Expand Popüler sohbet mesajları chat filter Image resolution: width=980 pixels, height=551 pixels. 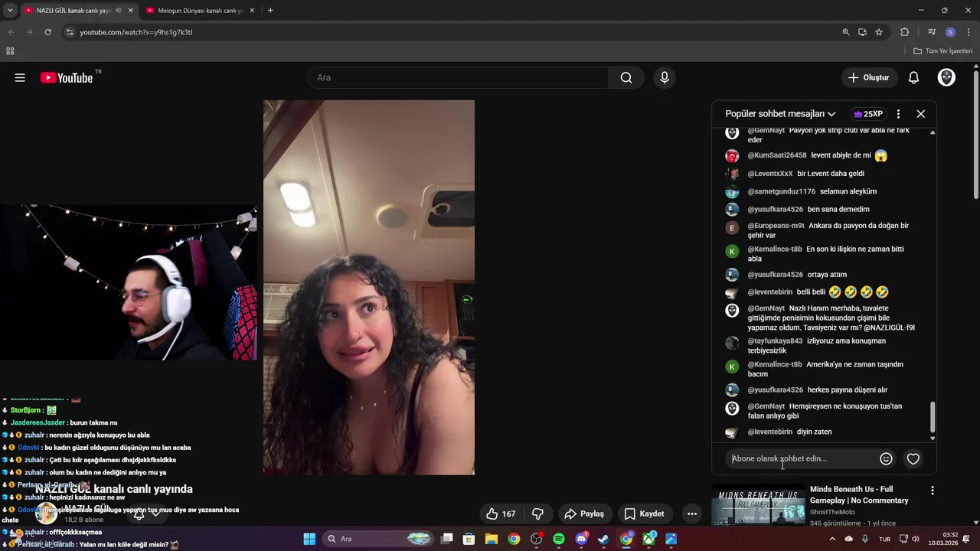(x=780, y=114)
